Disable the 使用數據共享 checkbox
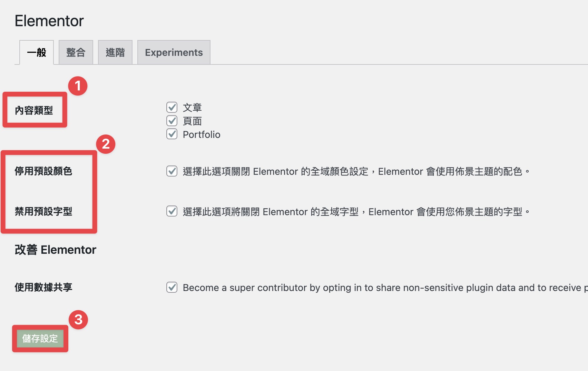The width and height of the screenshot is (588, 371). (x=172, y=287)
